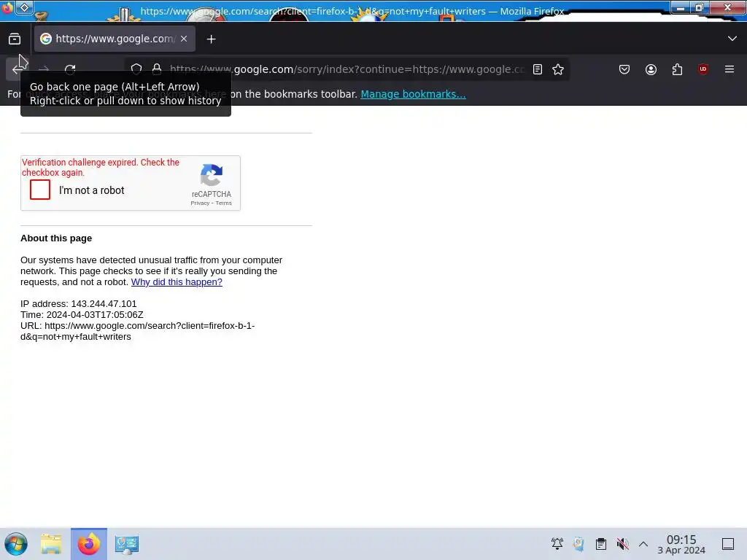Viewport: 747px width, 560px height.
Task: Open Manage bookmarks link
Action: (413, 94)
